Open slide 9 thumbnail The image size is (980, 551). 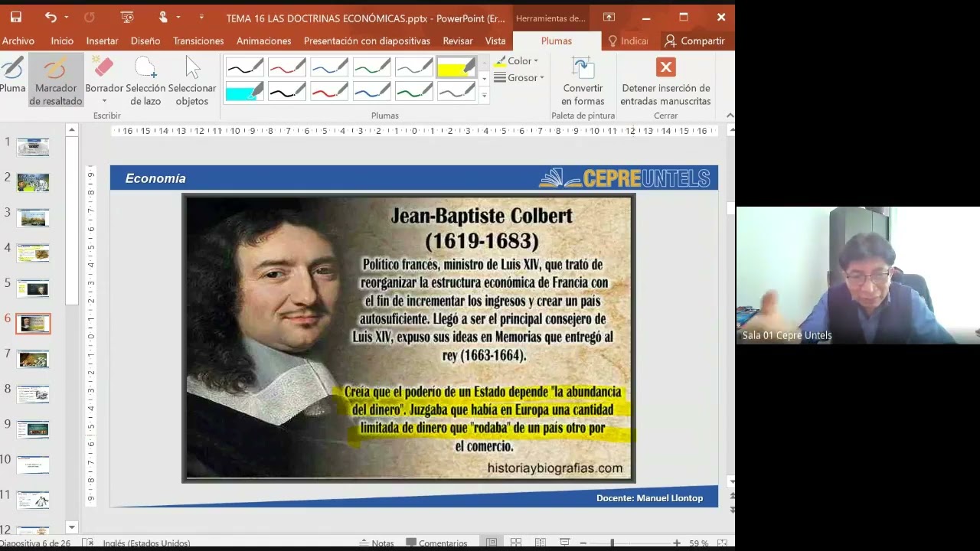33,429
